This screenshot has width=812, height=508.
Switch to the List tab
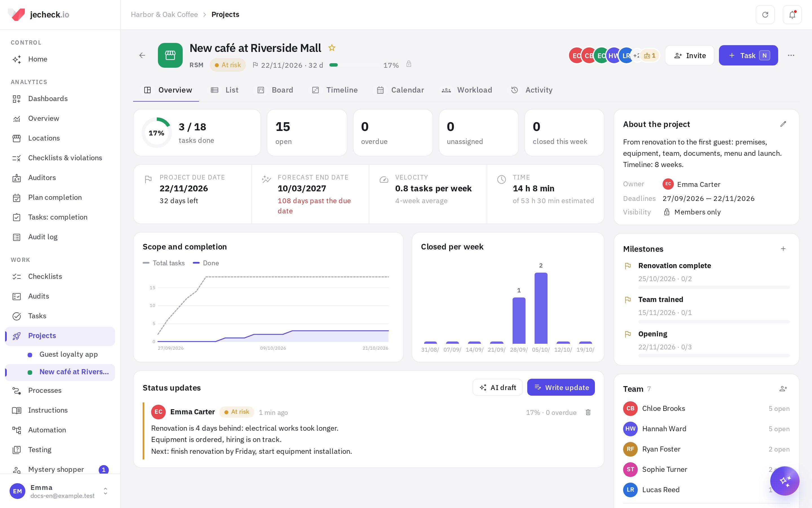pyautogui.click(x=224, y=90)
